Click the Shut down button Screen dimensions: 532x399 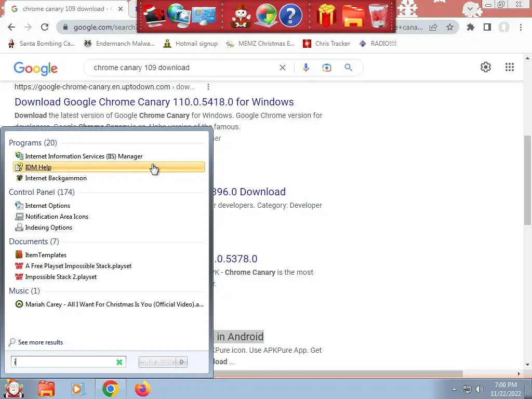coord(157,362)
